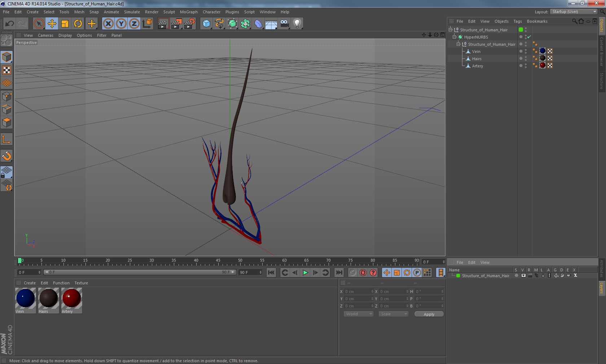Click the Make Editable icon
606x364 pixels.
click(6, 40)
